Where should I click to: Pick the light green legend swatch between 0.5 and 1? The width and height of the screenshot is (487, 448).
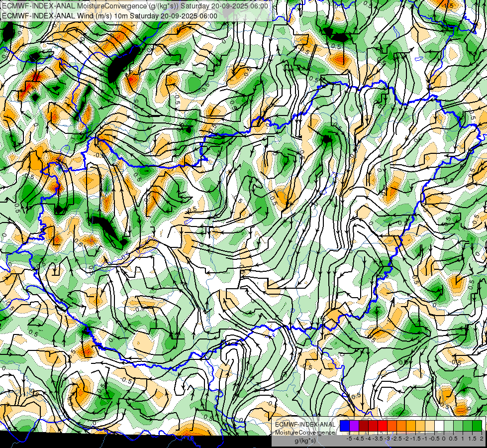[x=458, y=426]
